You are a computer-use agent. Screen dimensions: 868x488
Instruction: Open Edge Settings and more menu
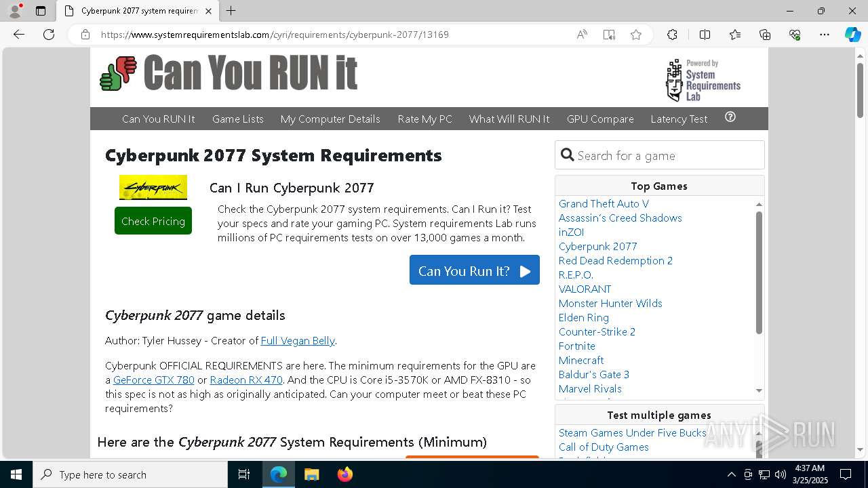tap(825, 35)
